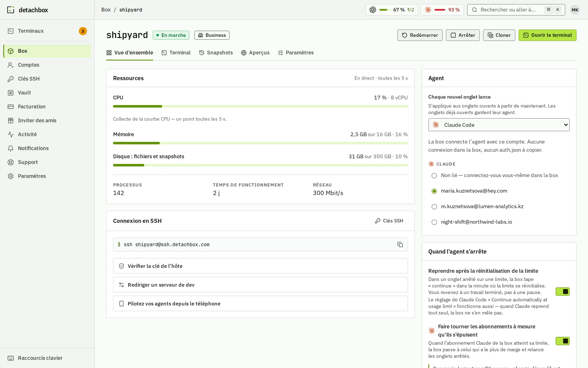Screen dimensions: 588x368
Task: Click the Redémarrer button
Action: (x=420, y=35)
